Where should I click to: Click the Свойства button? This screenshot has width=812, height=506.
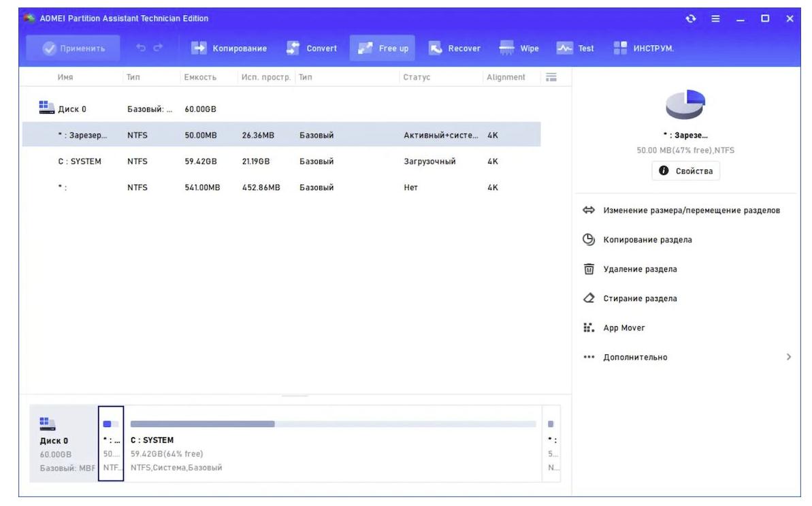685,171
